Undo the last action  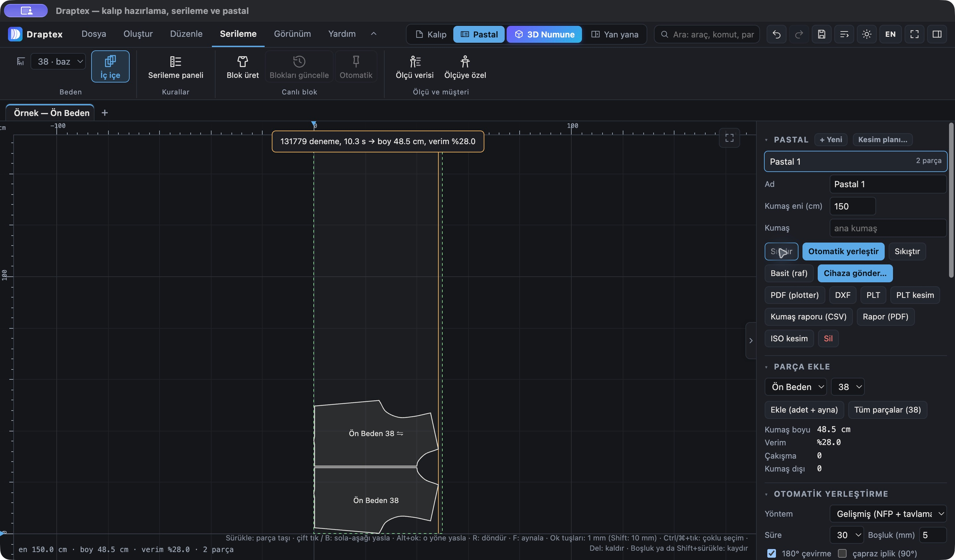777,34
